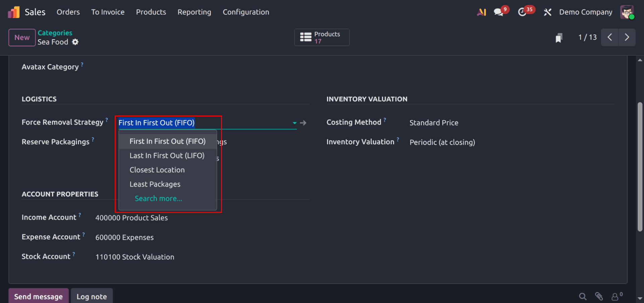Open the internal link arrow for removal strategy
644x303 pixels.
point(303,123)
